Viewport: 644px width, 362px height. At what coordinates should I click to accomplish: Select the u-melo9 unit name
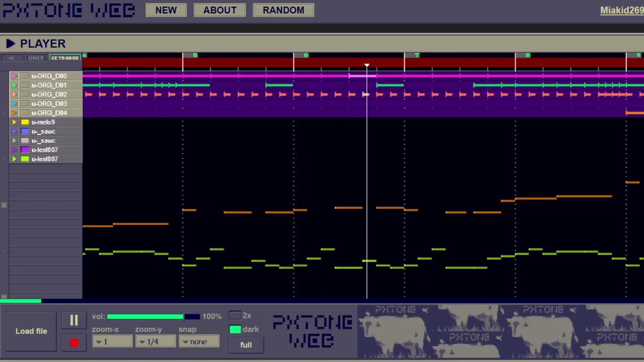pos(43,122)
